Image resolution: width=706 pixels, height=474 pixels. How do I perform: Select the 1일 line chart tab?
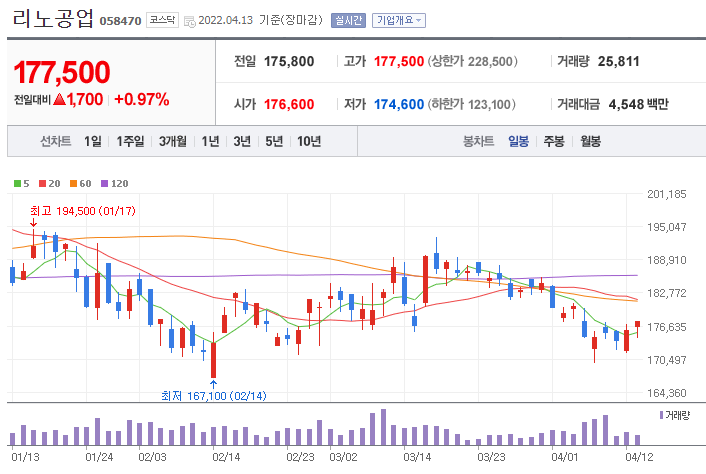coord(93,141)
